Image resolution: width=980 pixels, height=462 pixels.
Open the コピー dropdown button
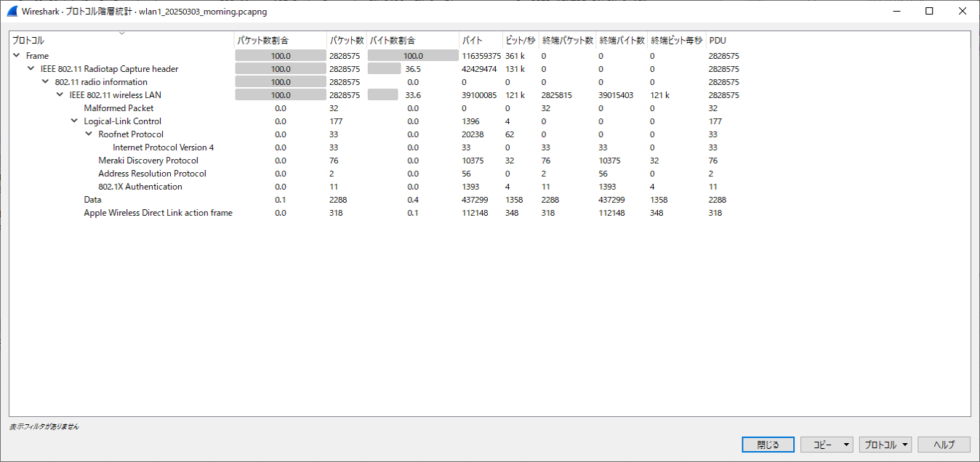point(827,445)
